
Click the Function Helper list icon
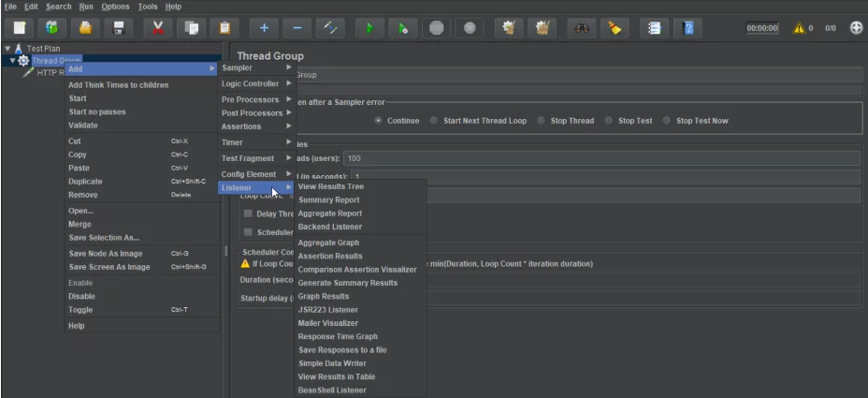click(655, 28)
